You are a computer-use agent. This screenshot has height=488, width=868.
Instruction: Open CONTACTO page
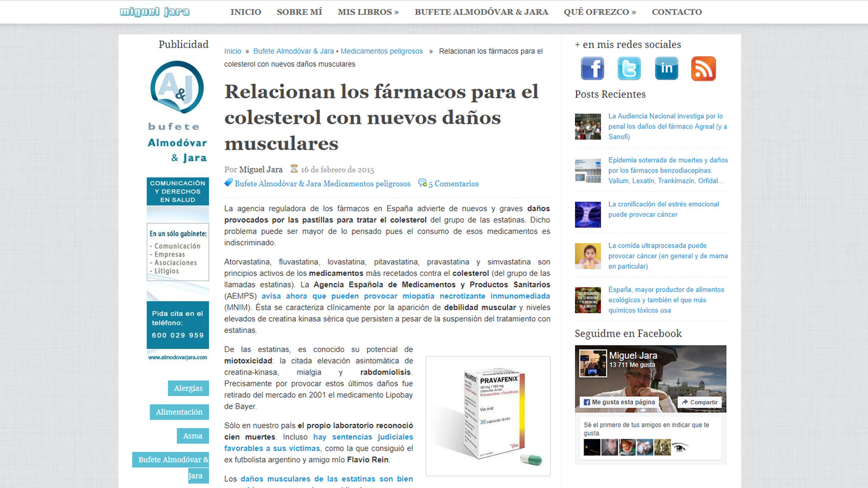point(676,12)
